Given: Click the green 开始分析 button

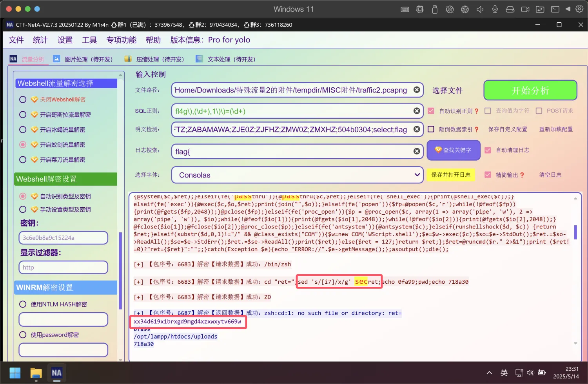Looking at the screenshot, I should tap(530, 90).
